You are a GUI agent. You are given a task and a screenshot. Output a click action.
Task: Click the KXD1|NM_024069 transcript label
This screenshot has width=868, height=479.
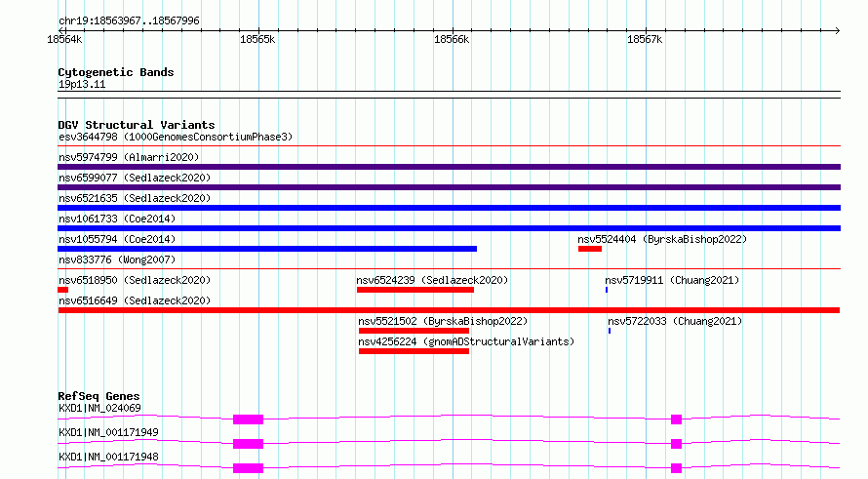coord(99,408)
